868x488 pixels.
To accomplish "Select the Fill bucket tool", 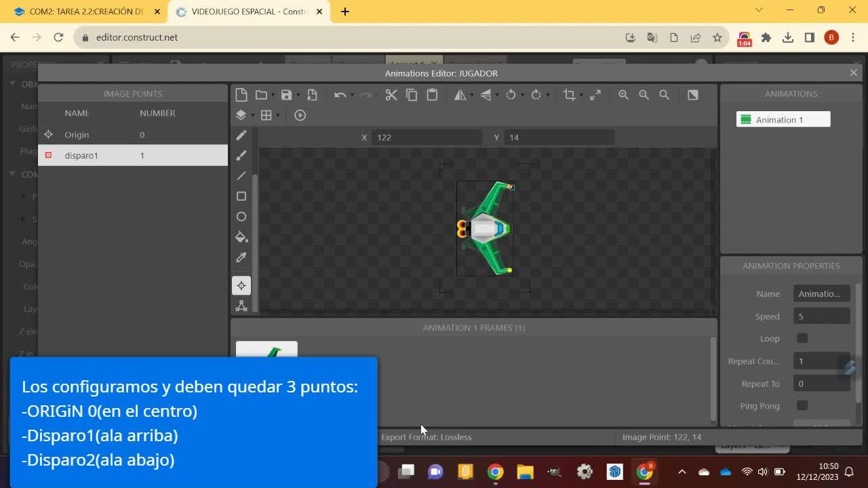I will point(241,237).
